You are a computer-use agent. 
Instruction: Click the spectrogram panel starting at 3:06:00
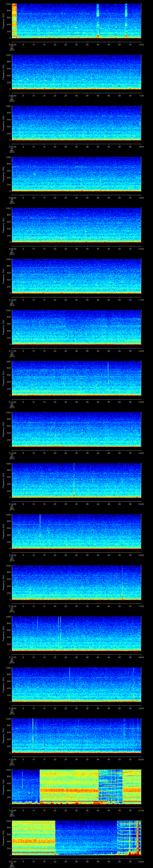click(76, 72)
